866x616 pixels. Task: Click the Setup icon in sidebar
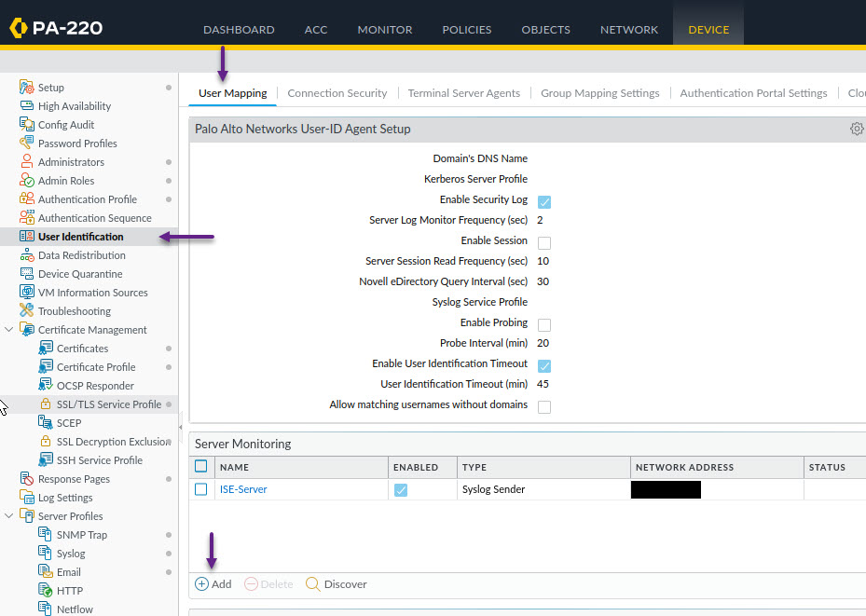[26, 88]
